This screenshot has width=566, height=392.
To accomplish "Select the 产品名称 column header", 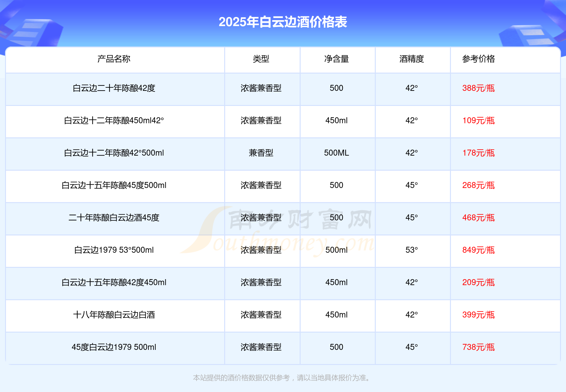I will (x=114, y=59).
